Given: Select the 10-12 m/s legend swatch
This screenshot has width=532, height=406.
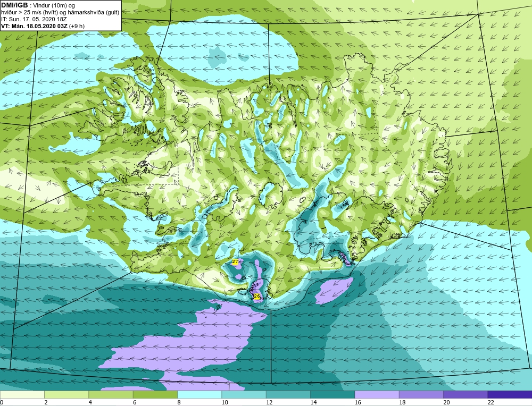Looking at the screenshot, I should (244, 394).
